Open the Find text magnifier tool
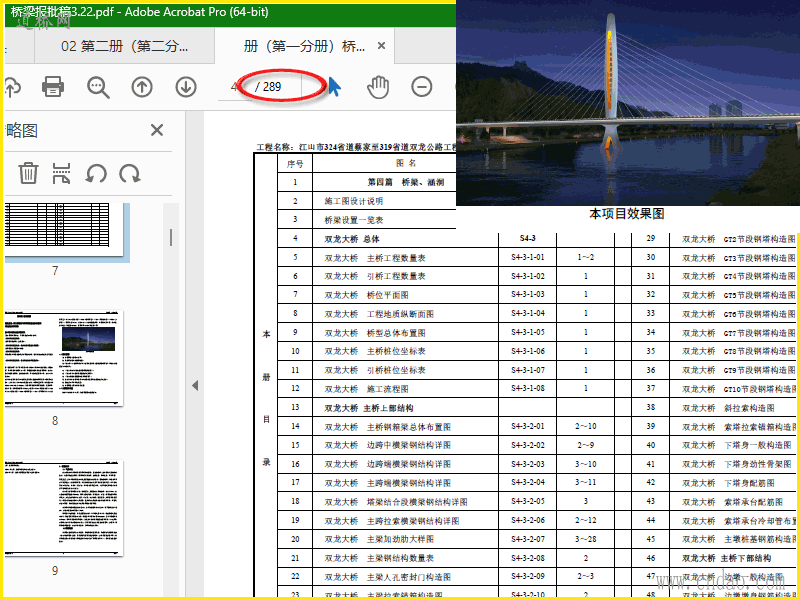This screenshot has width=800, height=600. tap(98, 87)
